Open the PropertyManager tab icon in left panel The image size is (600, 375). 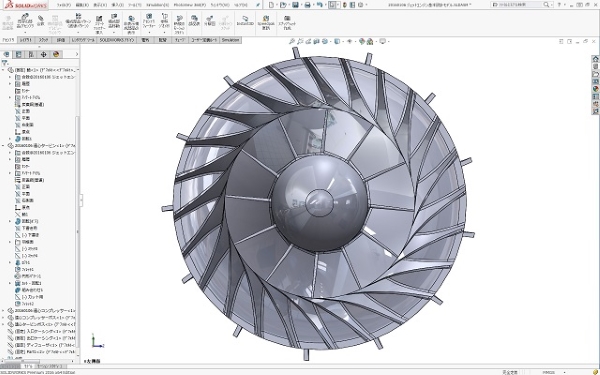pos(19,54)
